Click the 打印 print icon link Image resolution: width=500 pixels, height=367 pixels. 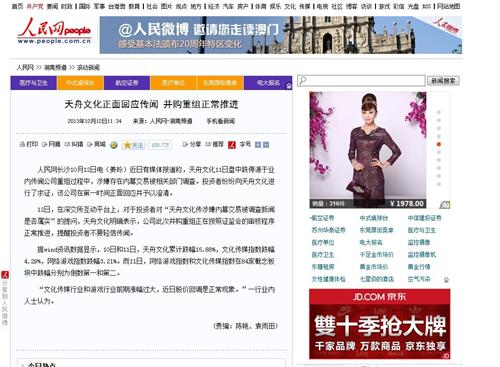29,144
